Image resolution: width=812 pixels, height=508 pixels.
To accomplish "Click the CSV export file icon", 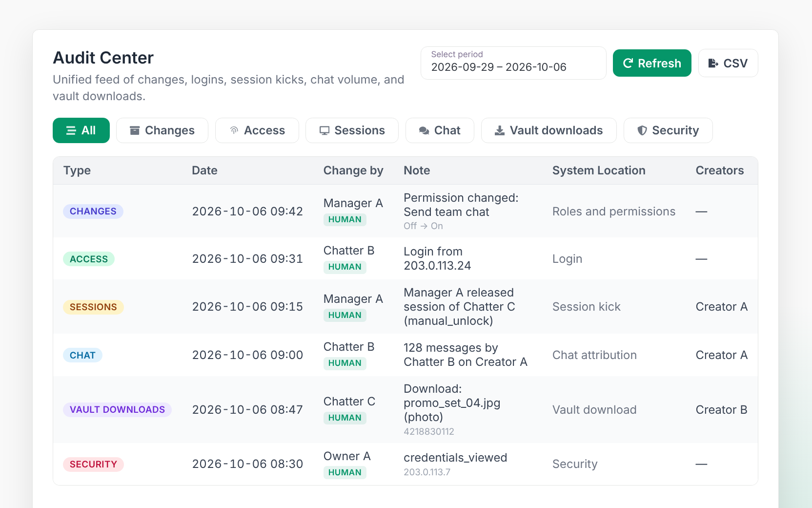I will (713, 63).
